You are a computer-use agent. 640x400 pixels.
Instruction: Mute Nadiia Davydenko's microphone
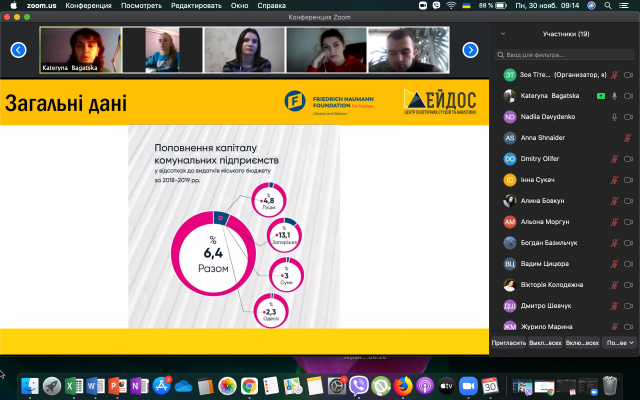pyautogui.click(x=614, y=117)
